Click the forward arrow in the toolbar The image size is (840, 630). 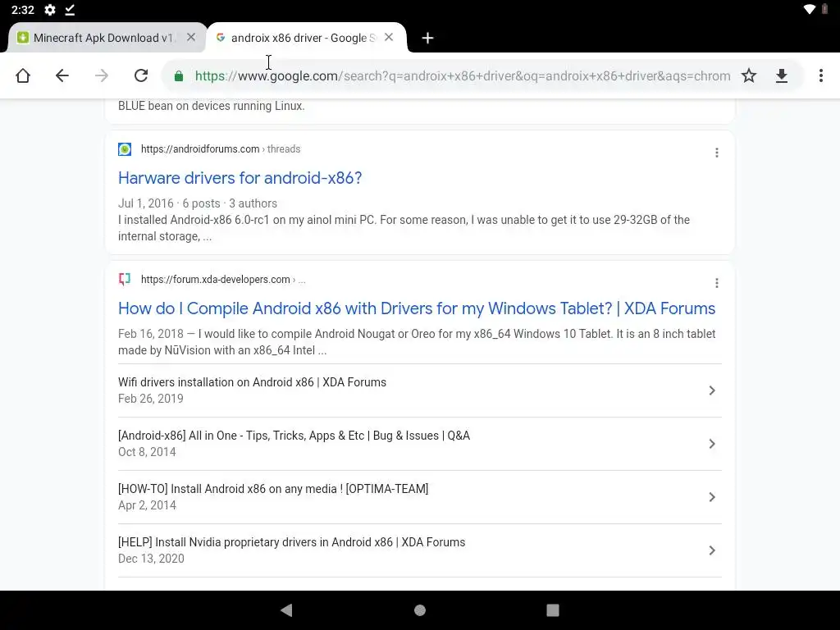pos(101,75)
